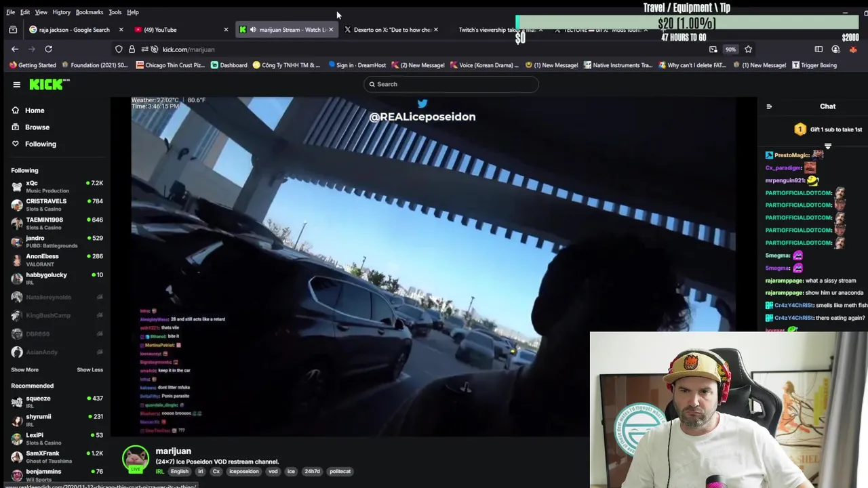
Task: Mute the marijuan Stream tab audio icon
Action: pyautogui.click(x=253, y=30)
